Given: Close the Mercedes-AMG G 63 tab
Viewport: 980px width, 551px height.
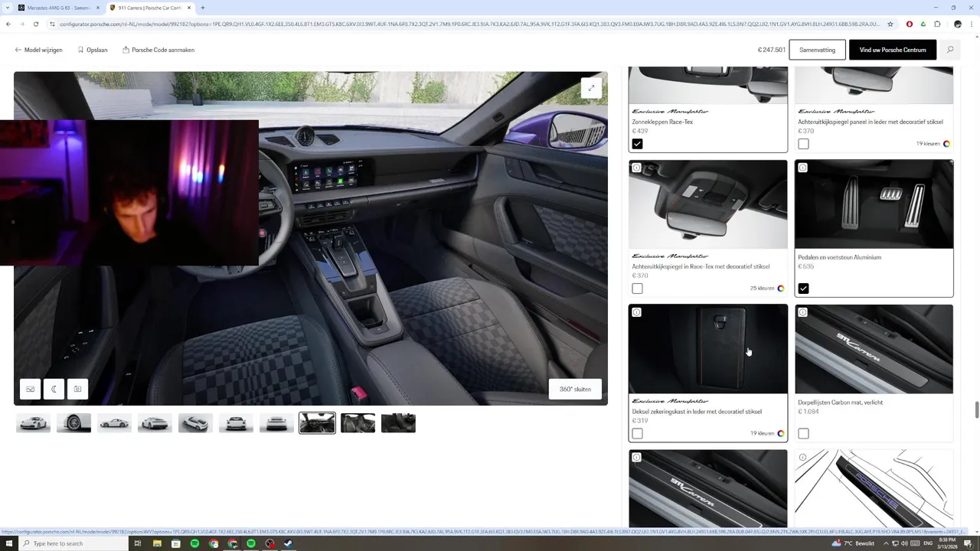Looking at the screenshot, I should coord(98,8).
